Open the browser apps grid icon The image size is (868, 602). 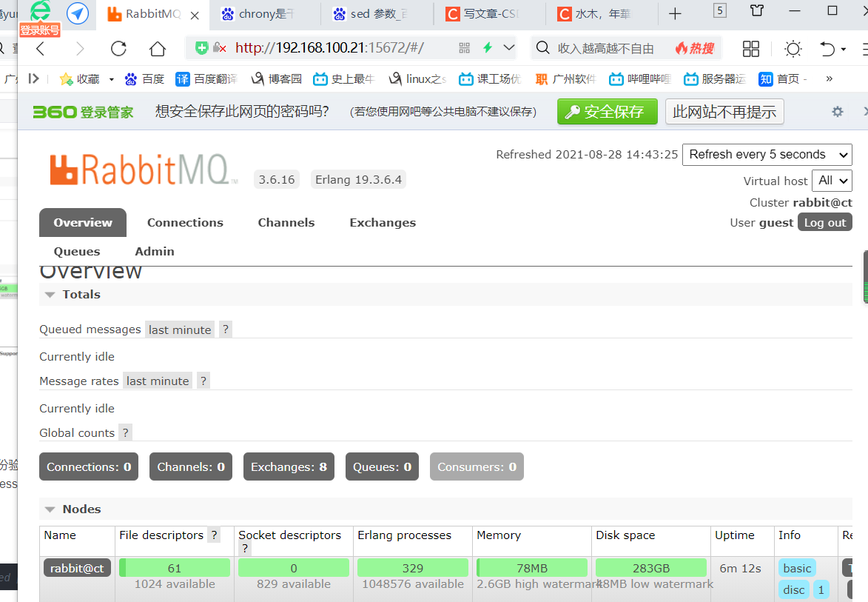pyautogui.click(x=750, y=49)
